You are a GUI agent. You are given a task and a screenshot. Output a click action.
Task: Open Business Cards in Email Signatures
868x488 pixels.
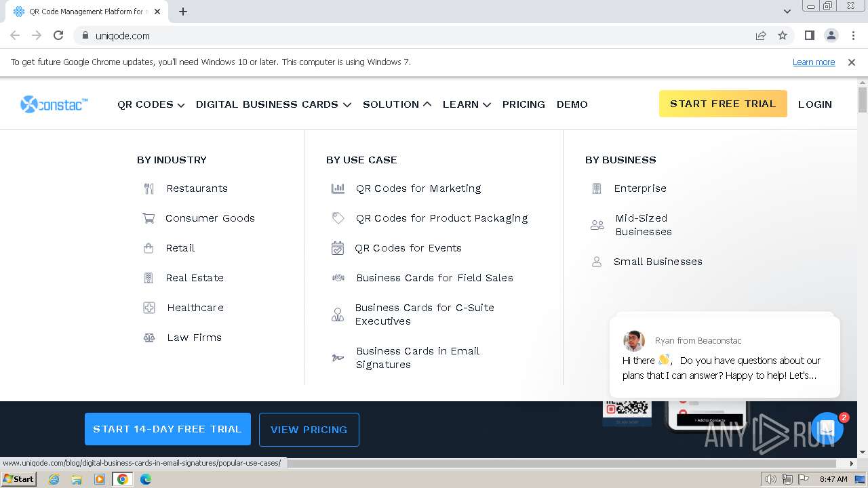pos(418,358)
